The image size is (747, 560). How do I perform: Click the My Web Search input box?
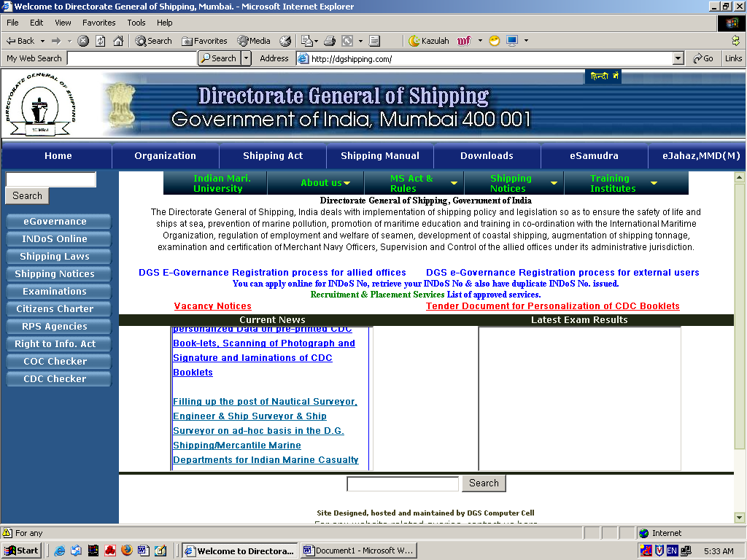tap(132, 58)
